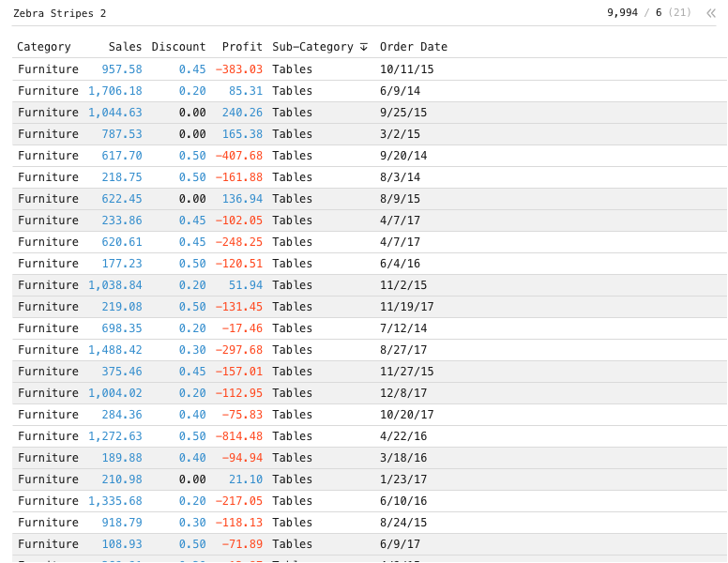
Task: Click order date 9/20/14
Action: [x=403, y=156]
